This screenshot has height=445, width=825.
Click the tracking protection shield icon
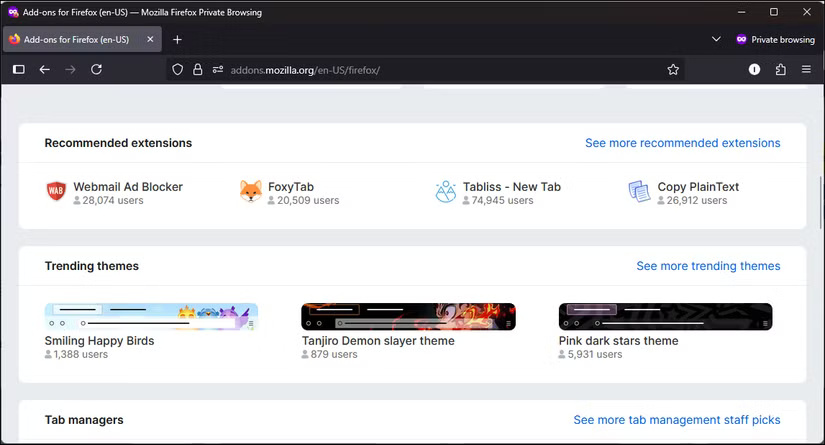tap(178, 69)
